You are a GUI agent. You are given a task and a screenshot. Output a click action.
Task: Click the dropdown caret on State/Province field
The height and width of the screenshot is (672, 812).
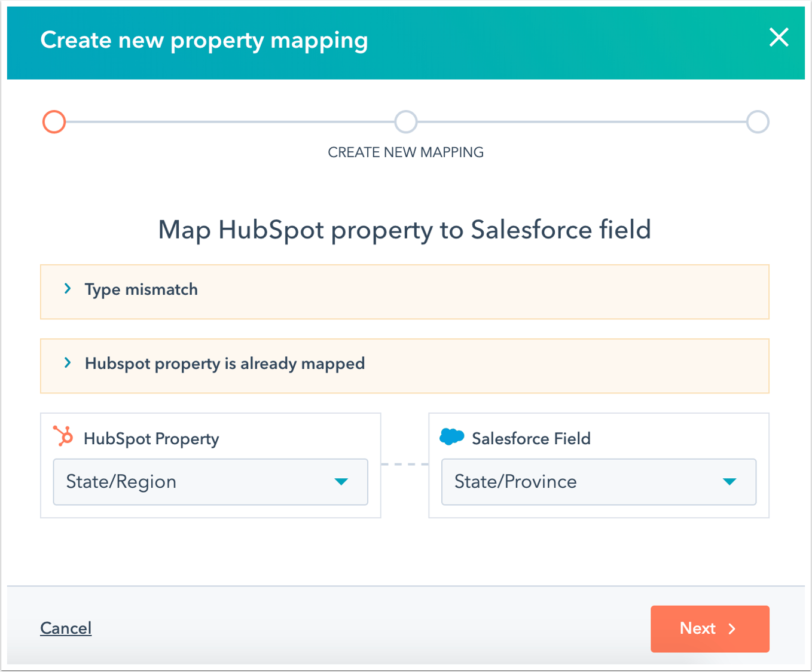click(729, 482)
